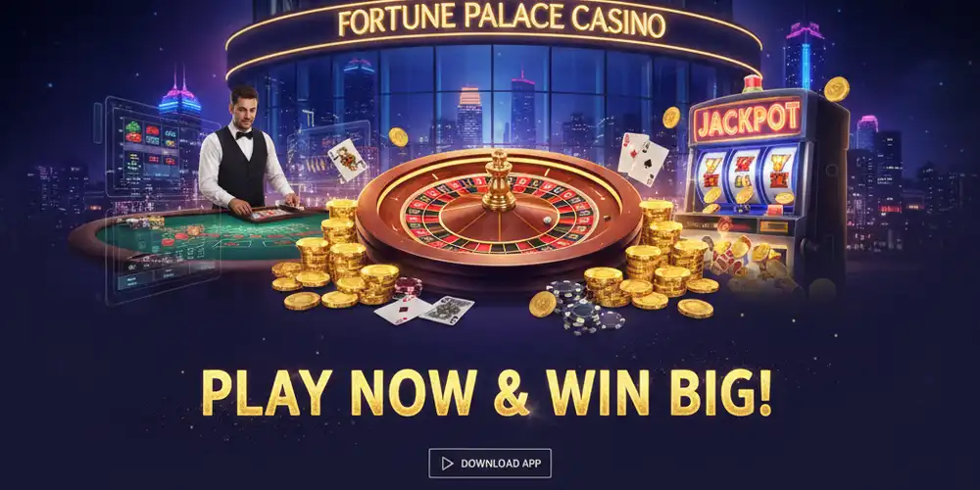
Task: Click the two floating cards near the slot machine
Action: coord(643,158)
